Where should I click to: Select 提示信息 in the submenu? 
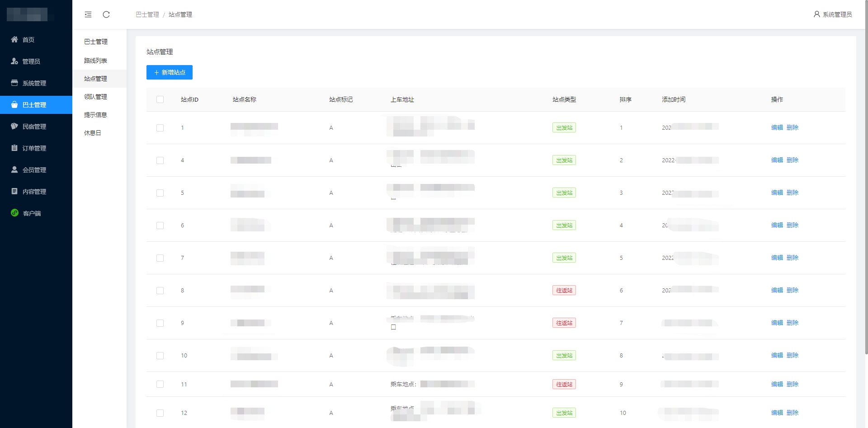(99, 115)
